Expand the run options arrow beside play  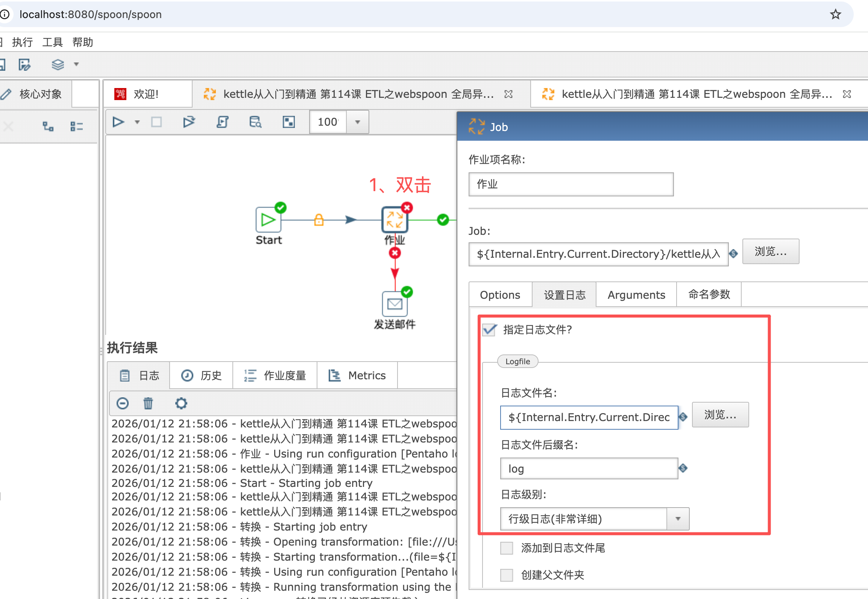point(137,122)
